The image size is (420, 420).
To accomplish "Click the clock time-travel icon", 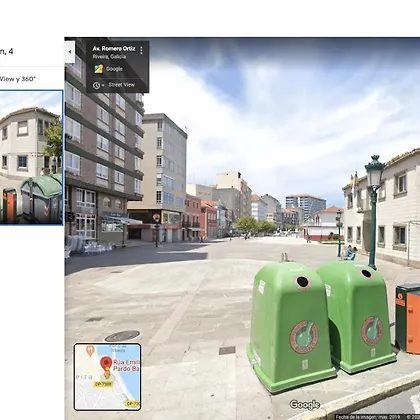I will (96, 85).
